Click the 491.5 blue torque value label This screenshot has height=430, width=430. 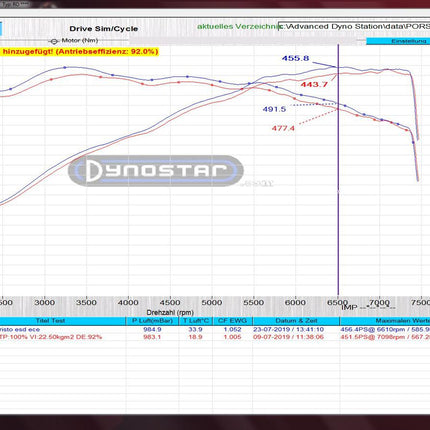pyautogui.click(x=274, y=109)
